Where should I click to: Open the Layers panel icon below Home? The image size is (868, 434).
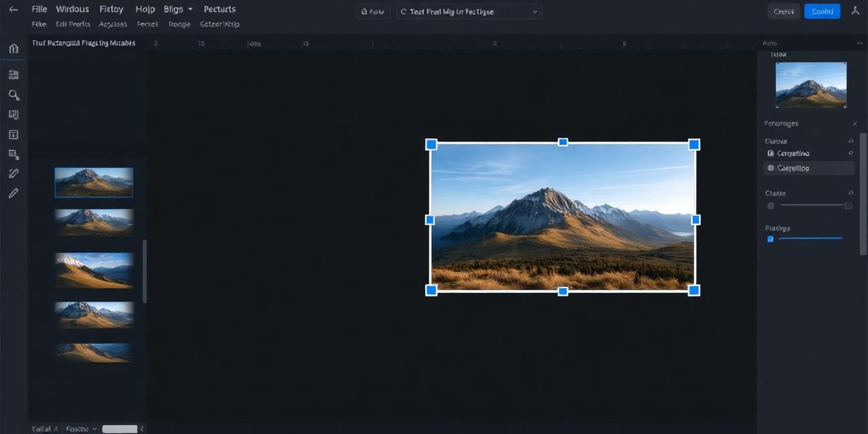(x=14, y=75)
